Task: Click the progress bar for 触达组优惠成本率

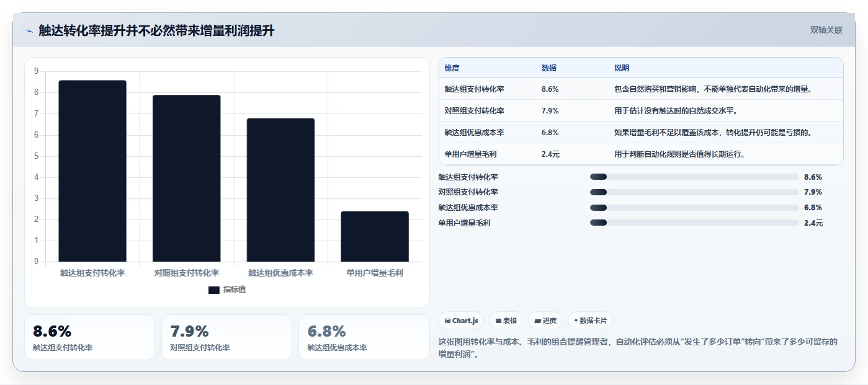Action: point(694,208)
